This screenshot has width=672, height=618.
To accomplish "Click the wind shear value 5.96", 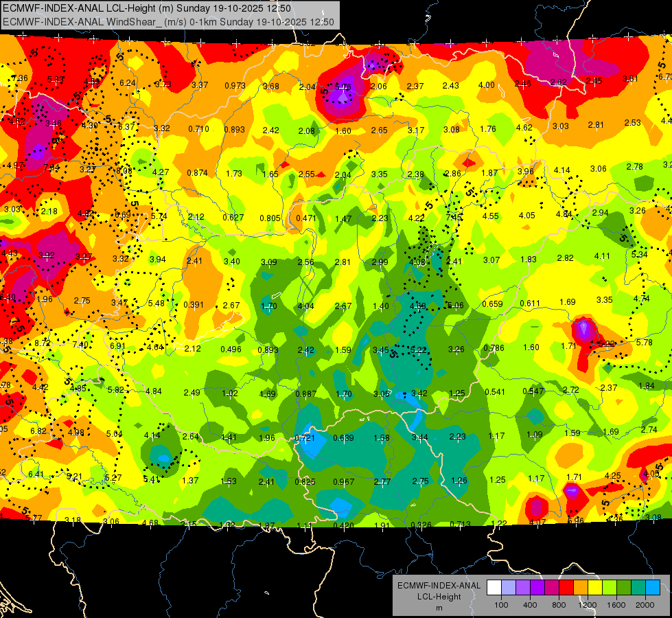I will [x=576, y=520].
